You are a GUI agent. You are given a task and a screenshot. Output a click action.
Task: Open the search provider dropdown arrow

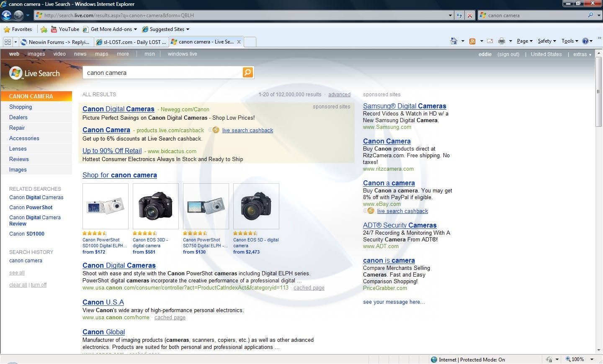(x=599, y=15)
